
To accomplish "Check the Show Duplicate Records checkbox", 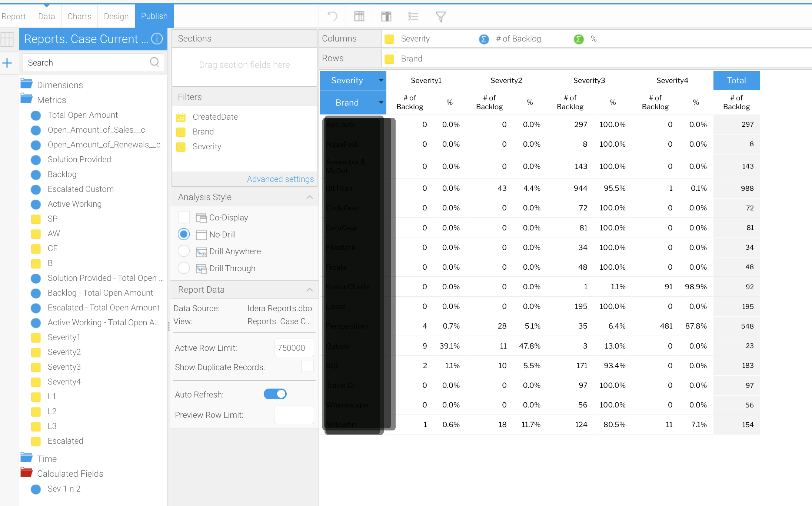I will point(308,366).
